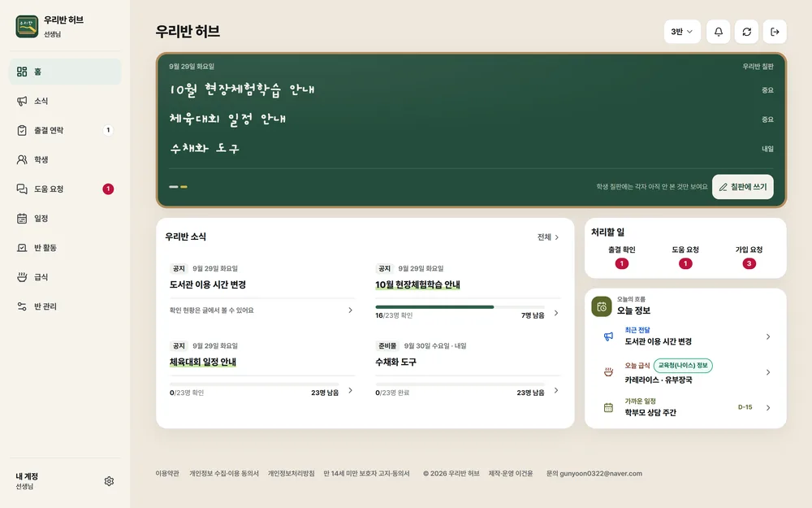
Task: Open the 소식 megaphone menu item
Action: click(x=65, y=101)
